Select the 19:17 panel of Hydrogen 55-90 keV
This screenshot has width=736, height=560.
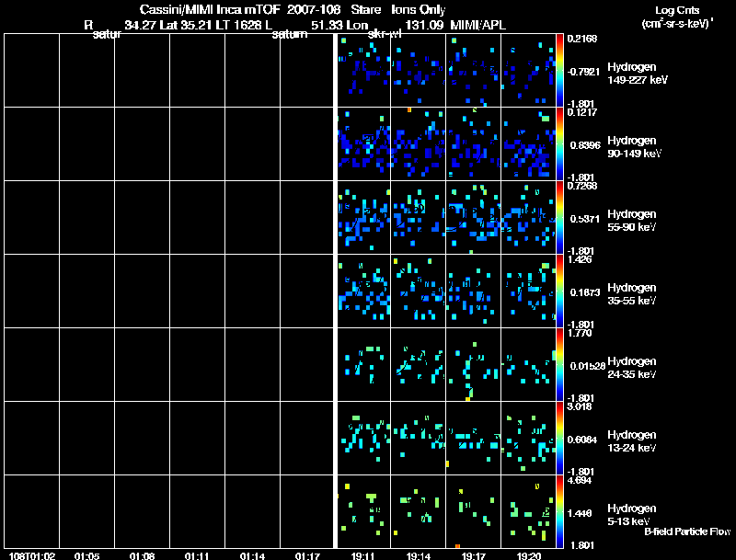473,217
